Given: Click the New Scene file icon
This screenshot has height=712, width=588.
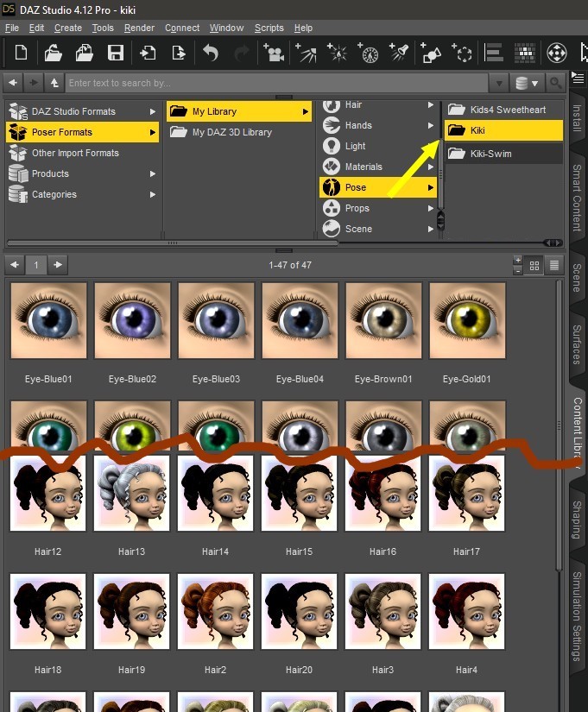Looking at the screenshot, I should [x=21, y=53].
